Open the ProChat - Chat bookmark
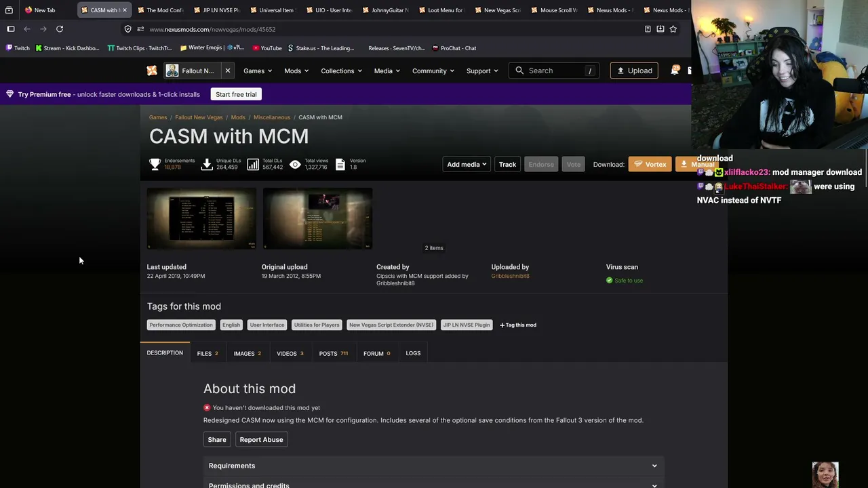This screenshot has height=488, width=868. pos(454,48)
